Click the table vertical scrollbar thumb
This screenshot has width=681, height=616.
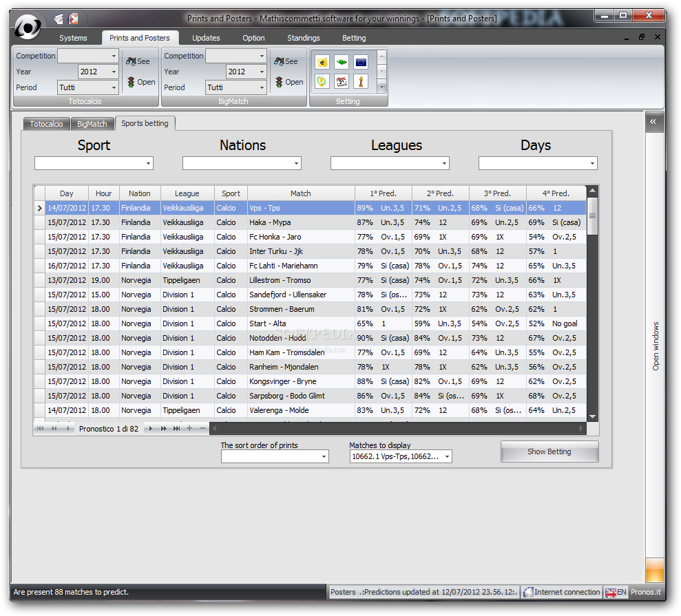[x=592, y=215]
